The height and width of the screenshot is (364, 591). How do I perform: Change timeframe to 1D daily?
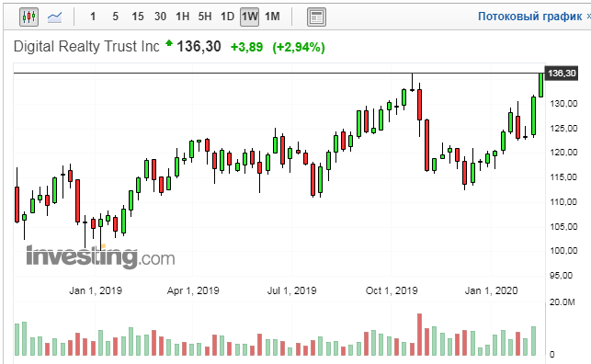click(x=227, y=17)
